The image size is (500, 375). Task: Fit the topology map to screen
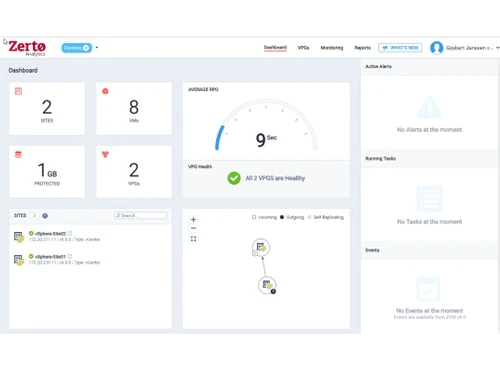click(193, 239)
